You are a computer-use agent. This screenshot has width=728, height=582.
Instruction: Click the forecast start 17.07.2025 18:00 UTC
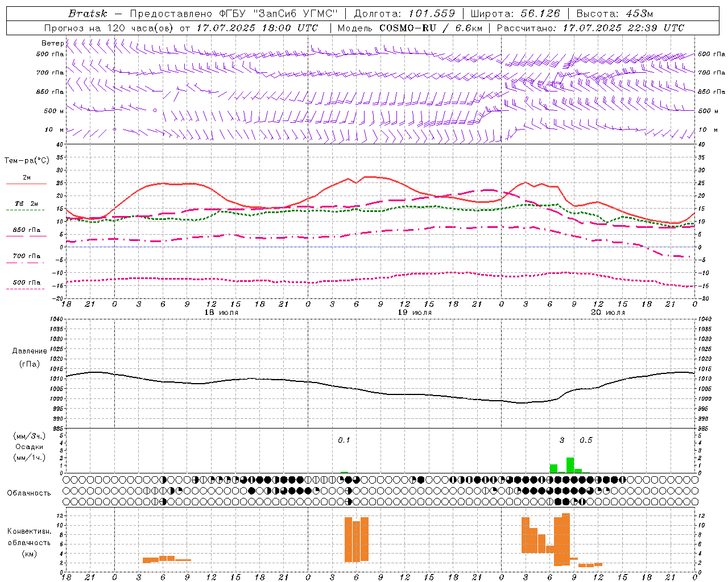pos(258,28)
